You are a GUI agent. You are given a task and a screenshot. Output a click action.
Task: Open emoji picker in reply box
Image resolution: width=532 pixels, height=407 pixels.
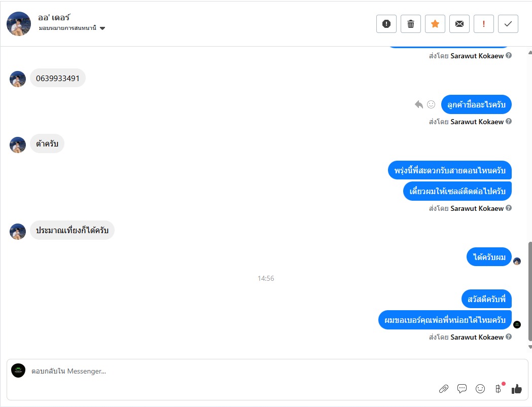tap(480, 389)
